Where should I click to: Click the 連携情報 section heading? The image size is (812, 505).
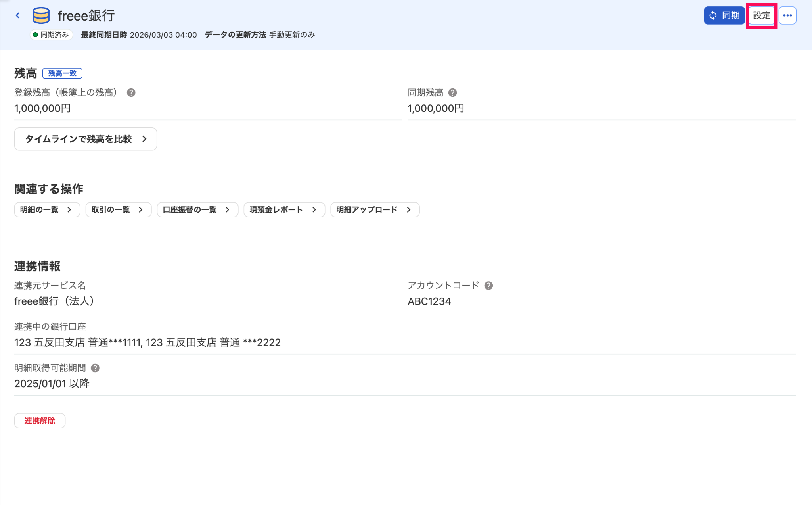click(x=37, y=266)
